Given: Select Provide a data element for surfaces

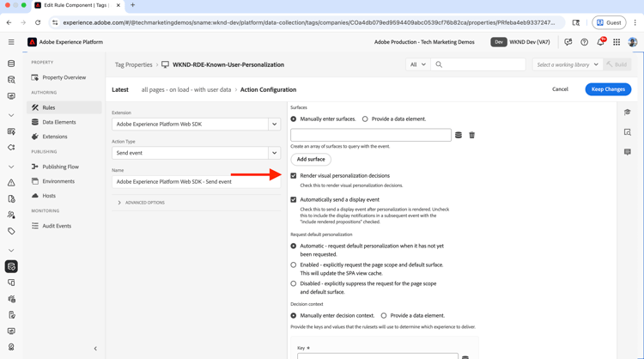Looking at the screenshot, I should [365, 119].
